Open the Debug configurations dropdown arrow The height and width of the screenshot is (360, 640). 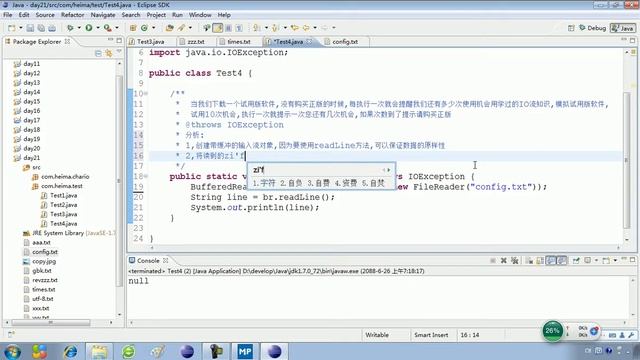pos(79,28)
